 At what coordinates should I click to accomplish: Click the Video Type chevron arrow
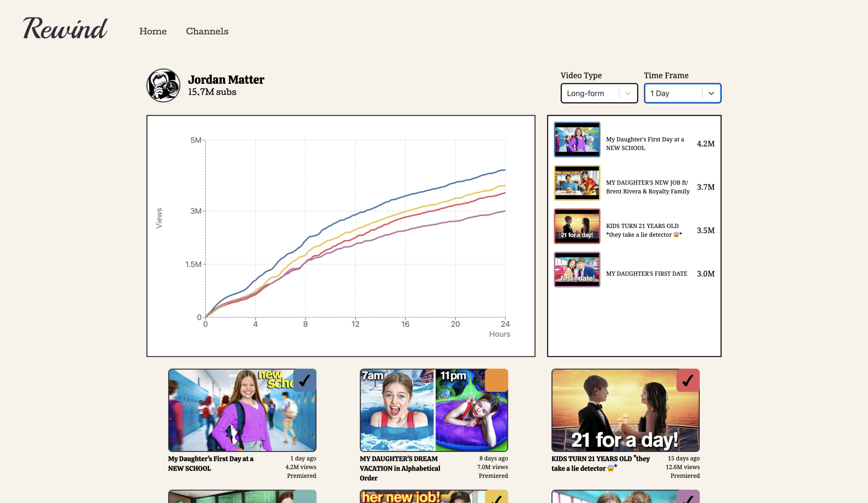click(x=628, y=93)
